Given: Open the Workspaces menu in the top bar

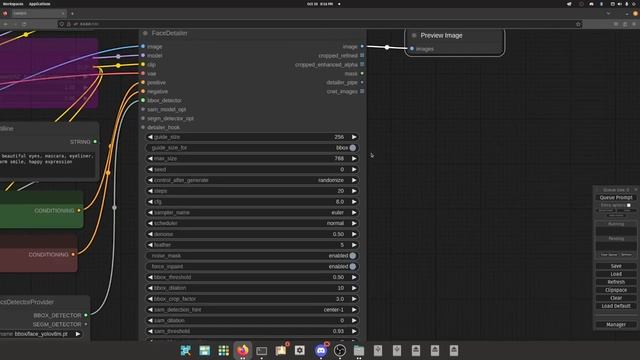Looking at the screenshot, I should click(13, 4).
